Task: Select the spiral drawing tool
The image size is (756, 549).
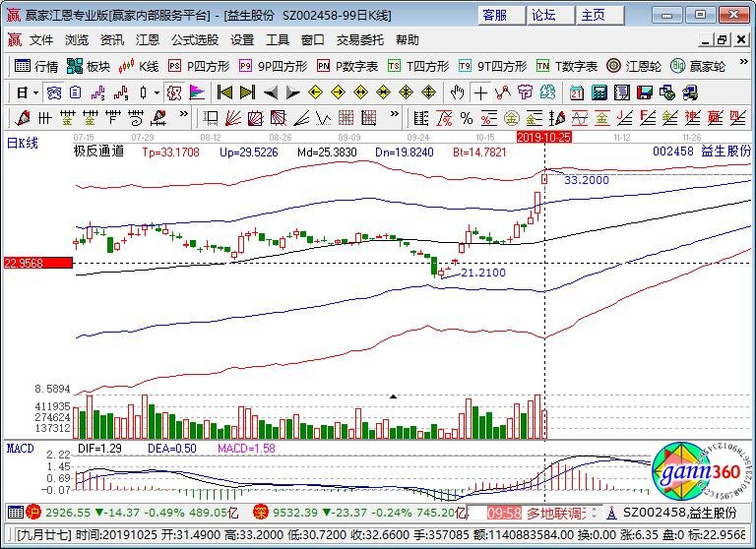Action: 136,118
